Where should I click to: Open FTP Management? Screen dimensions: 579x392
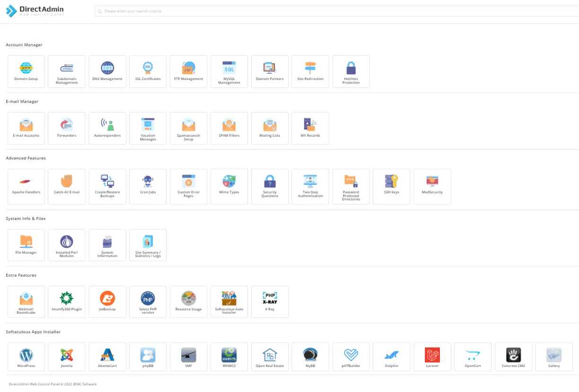188,71
